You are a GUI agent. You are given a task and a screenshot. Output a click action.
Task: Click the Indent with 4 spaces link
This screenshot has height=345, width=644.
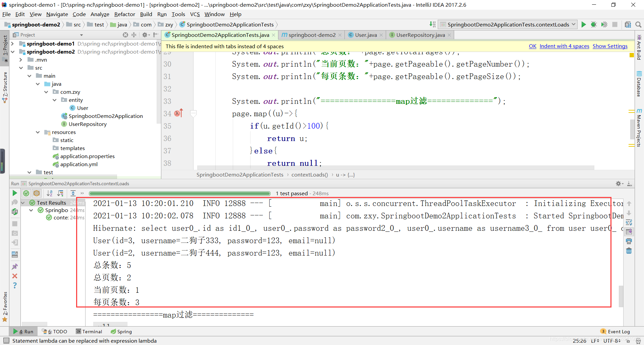pos(564,46)
